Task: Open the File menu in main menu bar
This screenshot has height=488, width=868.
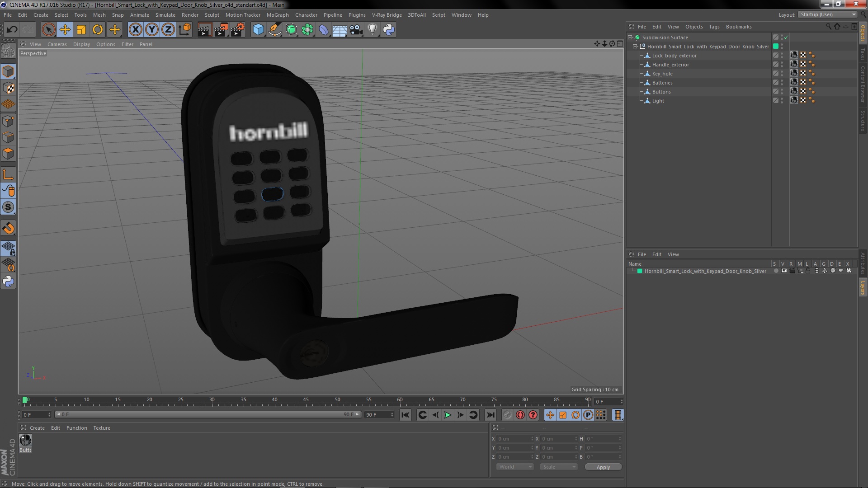Action: 8,15
